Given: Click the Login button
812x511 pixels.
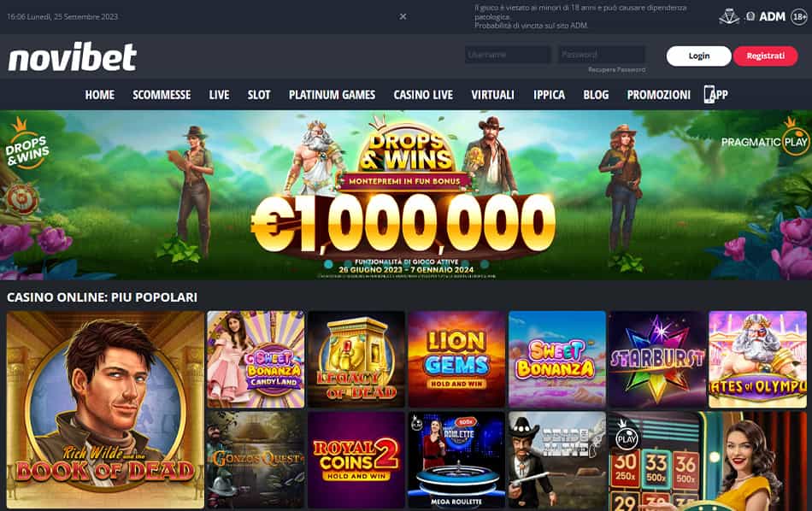Looking at the screenshot, I should pos(698,56).
